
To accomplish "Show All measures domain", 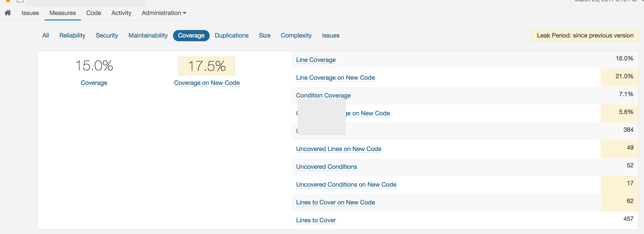I will (x=46, y=35).
